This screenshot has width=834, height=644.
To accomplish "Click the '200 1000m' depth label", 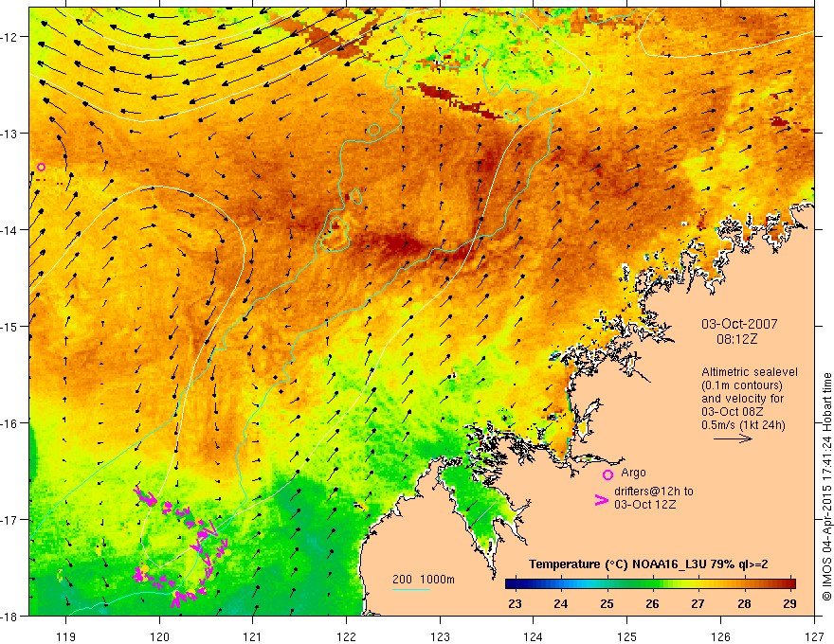I will (x=424, y=580).
